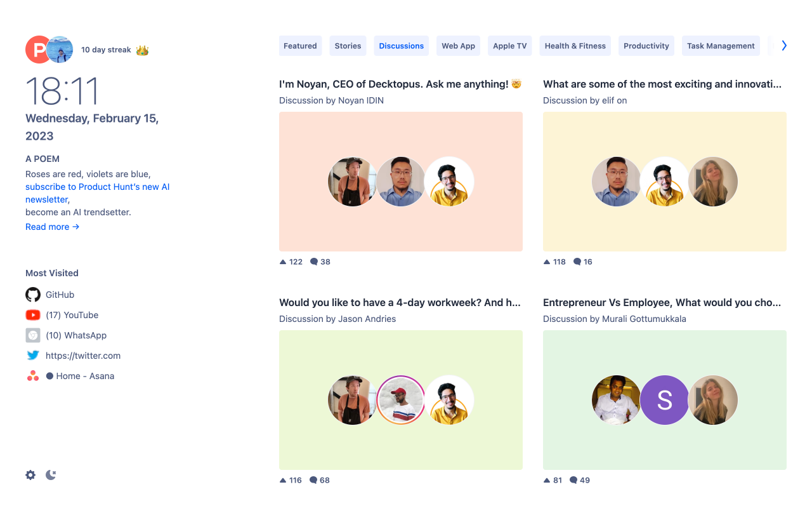The height and width of the screenshot is (508, 812).
Task: Click the 18:11 clock display
Action: coord(62,91)
